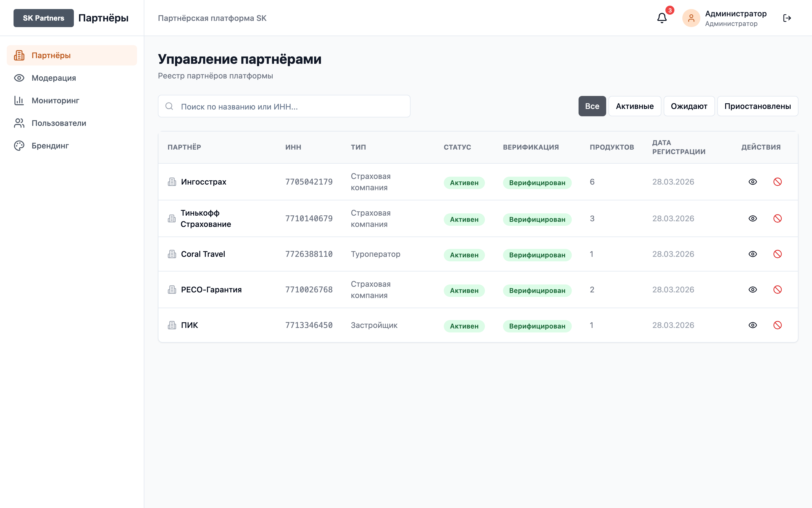Open Модерация section

coord(72,78)
